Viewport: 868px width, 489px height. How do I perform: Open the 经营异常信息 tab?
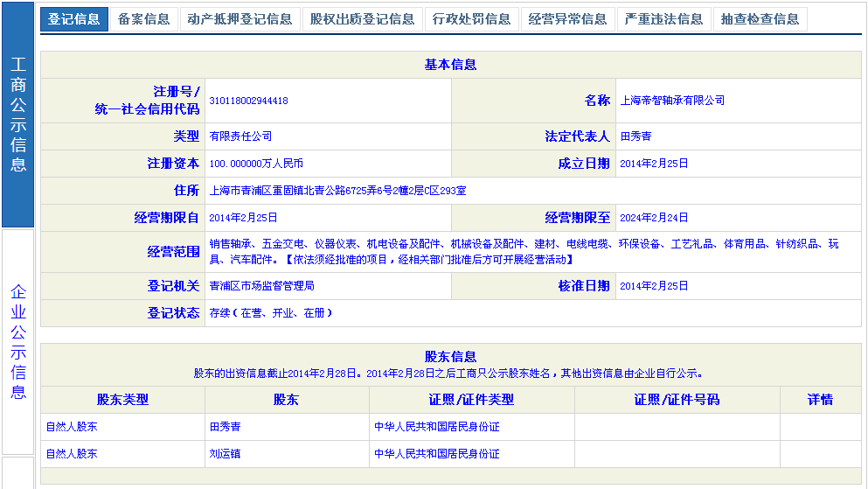[567, 19]
